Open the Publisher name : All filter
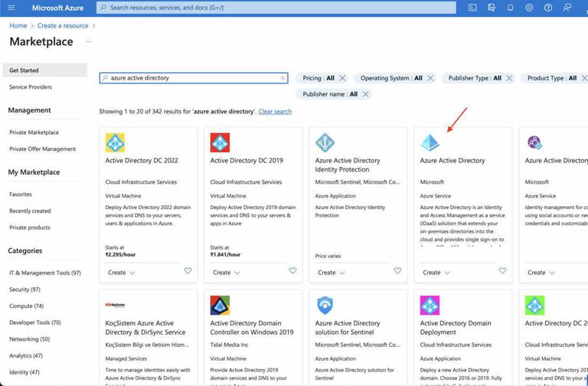Viewport: 588px width, 386px height. [x=330, y=94]
